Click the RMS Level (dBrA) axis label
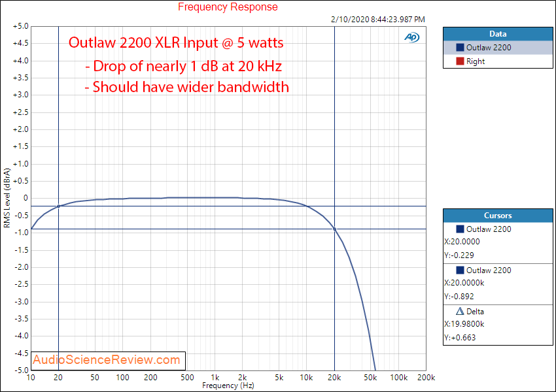The image size is (556, 392). point(7,198)
